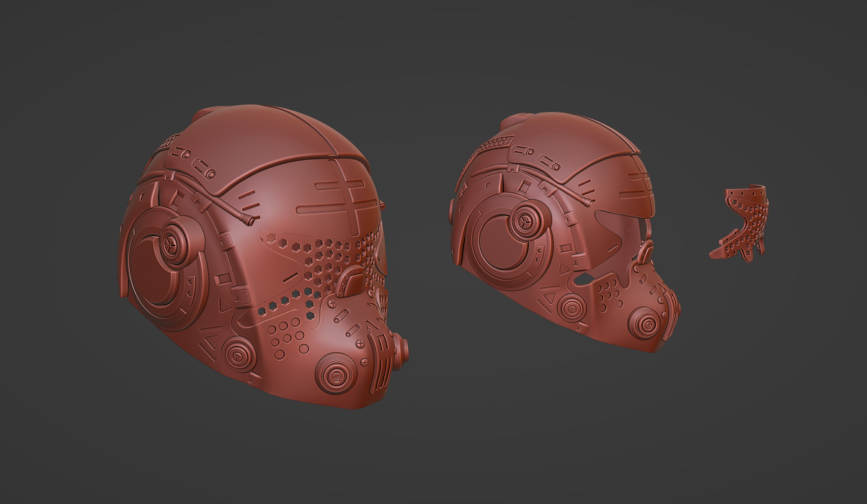867x504 pixels.
Task: Select the round chin filter on middle helmet
Action: pos(643,323)
